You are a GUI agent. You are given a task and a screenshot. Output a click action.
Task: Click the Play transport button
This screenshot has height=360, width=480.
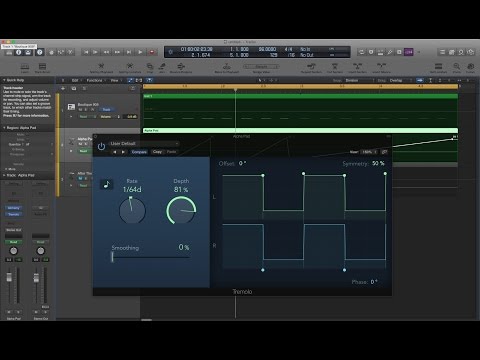tap(140, 52)
